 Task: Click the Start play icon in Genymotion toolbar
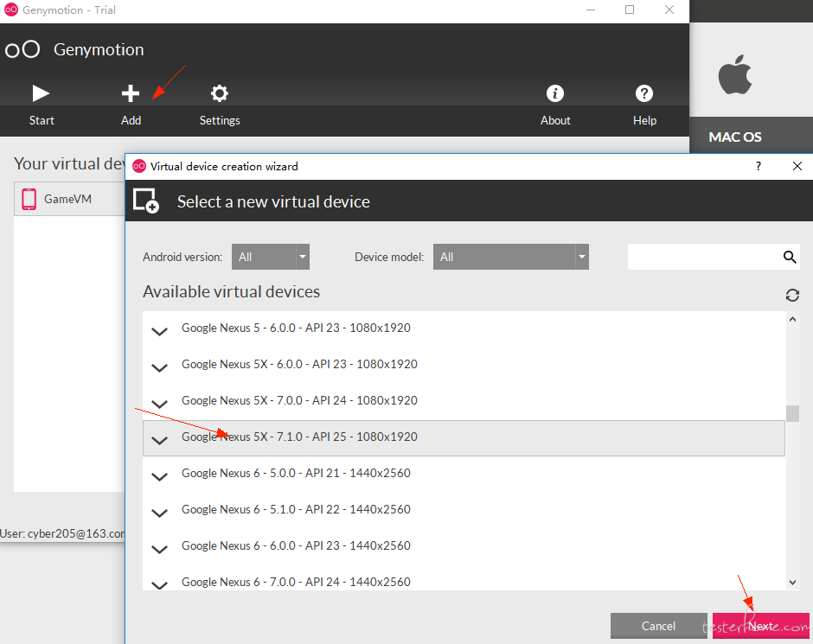[x=41, y=93]
